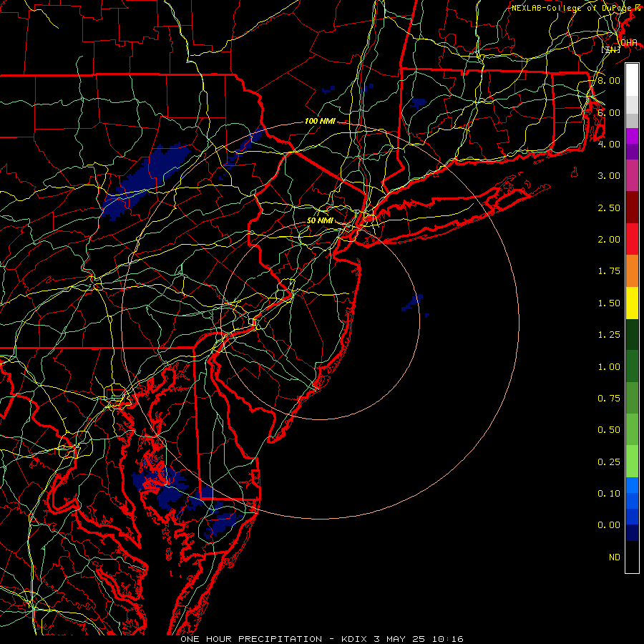Click the light green 0.50 legend swatch

pos(632,429)
